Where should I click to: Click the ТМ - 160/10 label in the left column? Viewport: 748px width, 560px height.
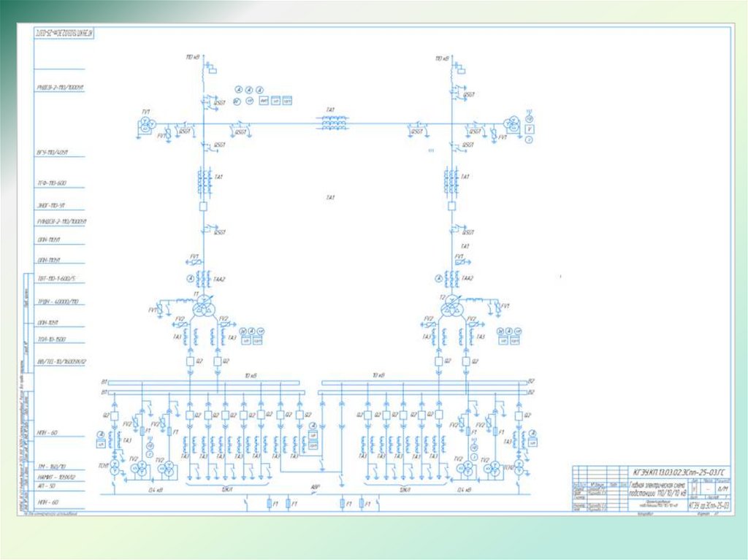click(x=52, y=467)
